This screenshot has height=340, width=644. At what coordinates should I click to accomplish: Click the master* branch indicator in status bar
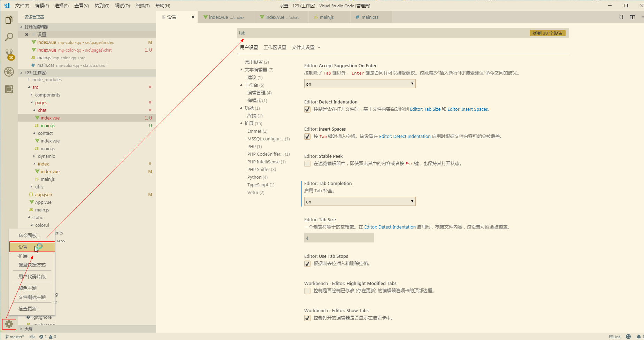pos(15,337)
